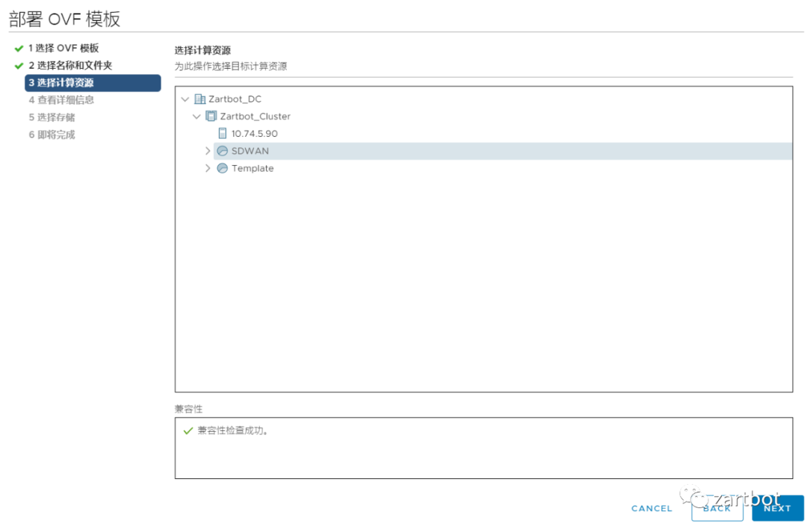Click the Zartbot_Cluster cluster icon
The height and width of the screenshot is (532, 807).
pos(211,117)
